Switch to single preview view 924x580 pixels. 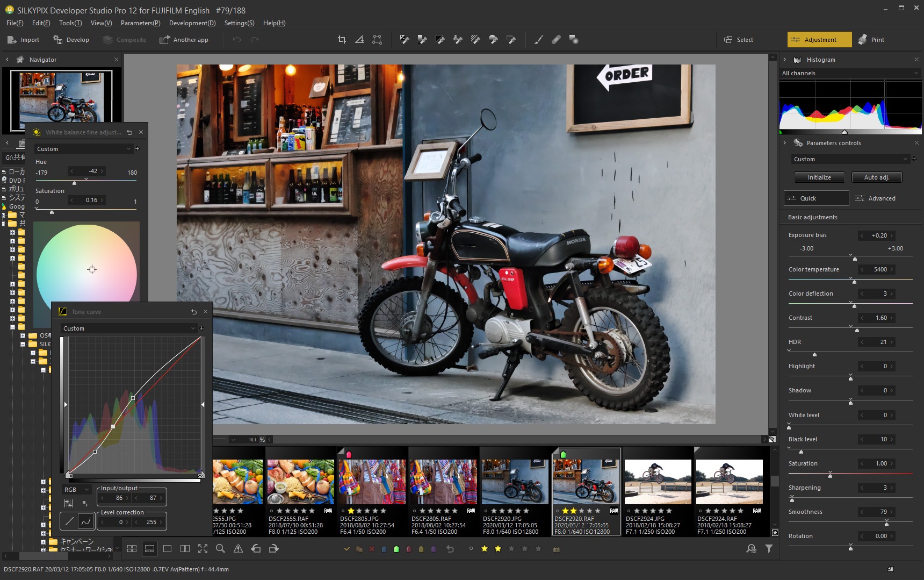tap(167, 548)
